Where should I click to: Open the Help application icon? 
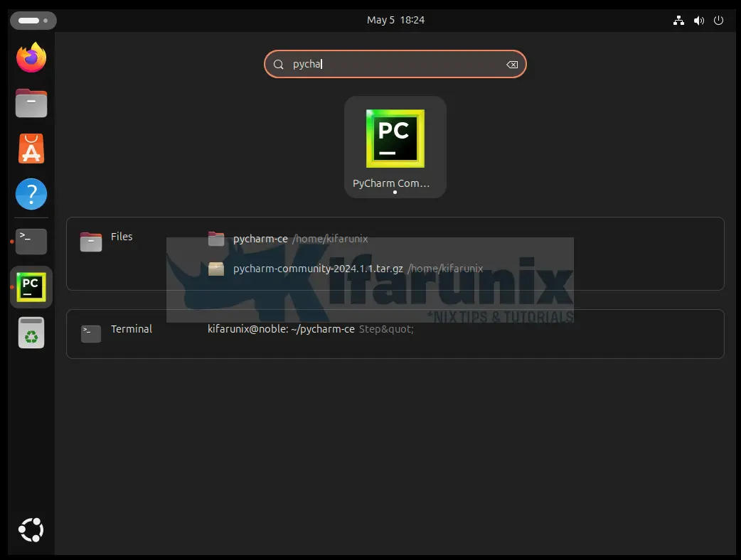(x=31, y=193)
